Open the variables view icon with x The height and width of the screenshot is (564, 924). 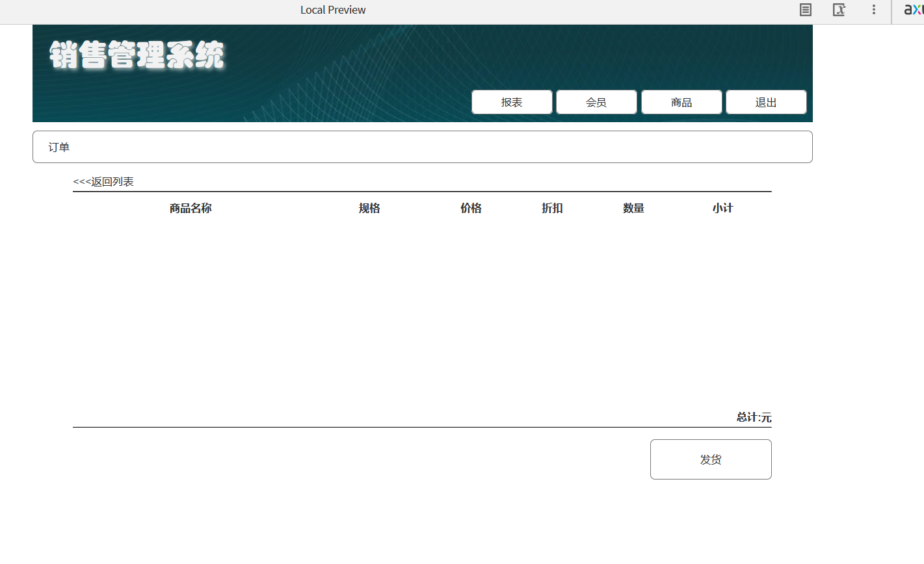839,10
